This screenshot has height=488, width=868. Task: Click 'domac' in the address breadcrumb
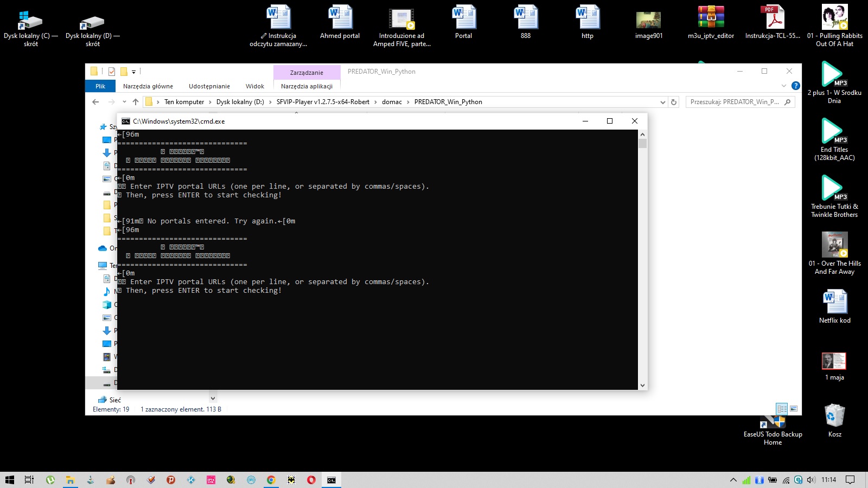[x=392, y=102]
